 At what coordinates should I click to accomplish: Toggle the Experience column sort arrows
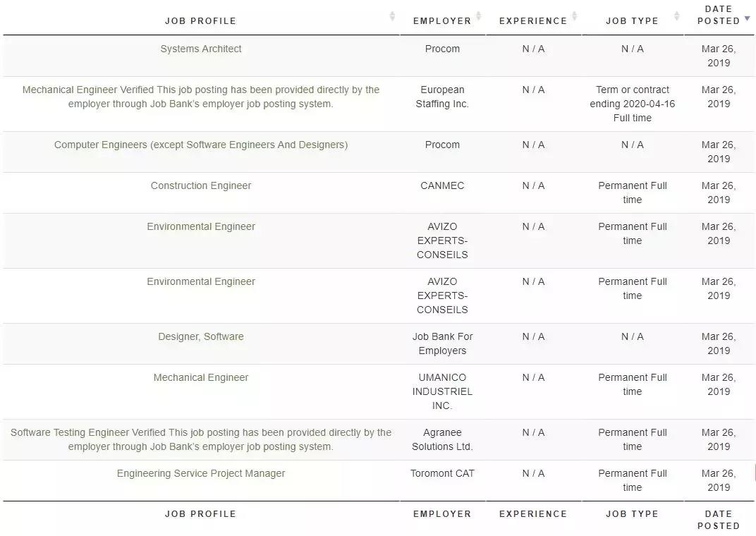coord(574,16)
